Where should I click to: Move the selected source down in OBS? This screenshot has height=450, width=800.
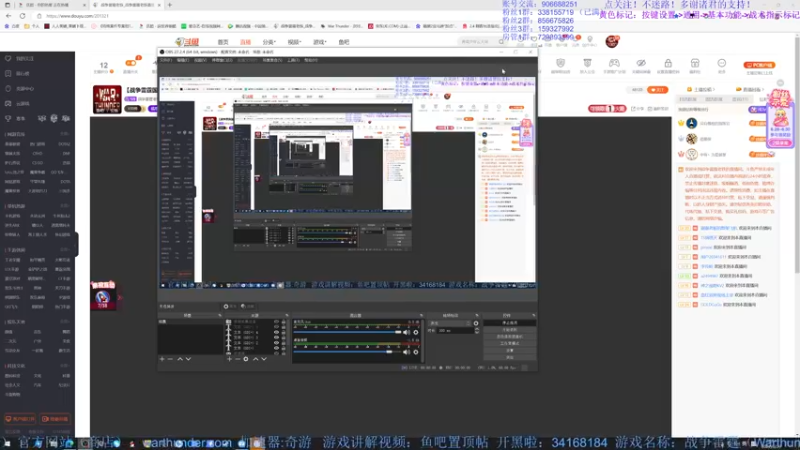(x=264, y=359)
